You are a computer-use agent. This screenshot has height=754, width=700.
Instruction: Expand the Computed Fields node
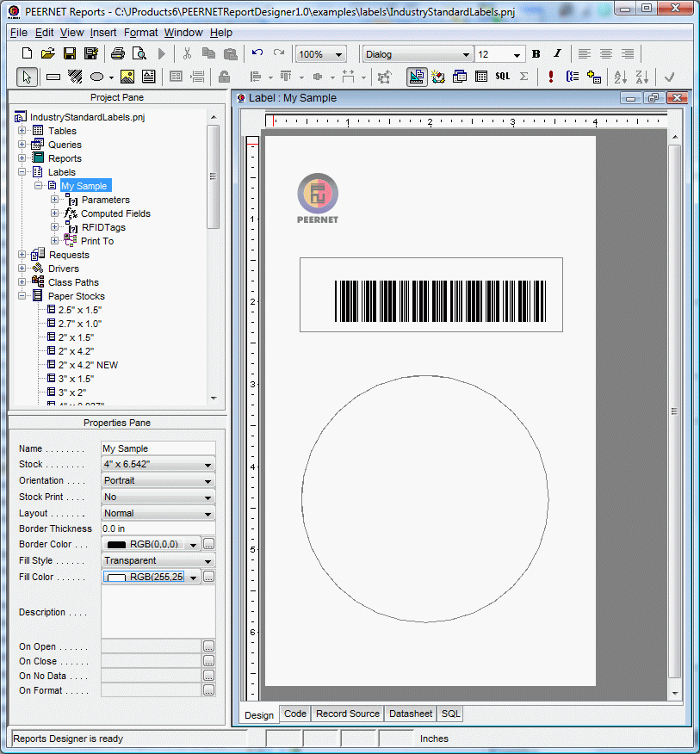[x=54, y=213]
